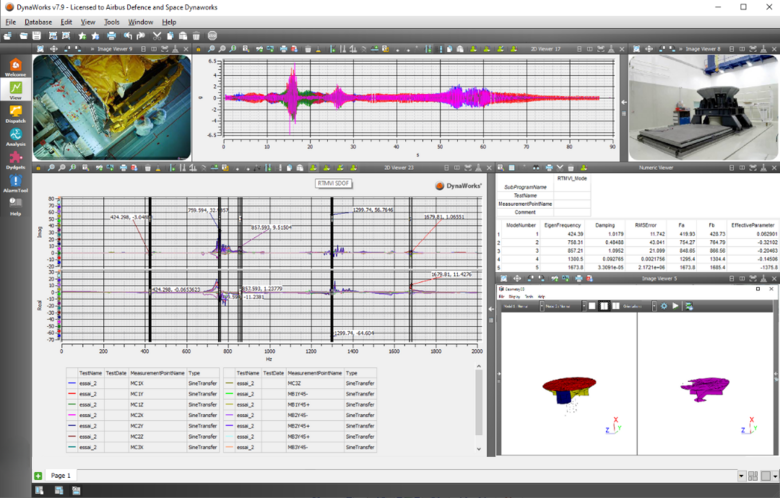This screenshot has width=780, height=498.
Task: Switch to the Page 1 tab
Action: coord(61,476)
